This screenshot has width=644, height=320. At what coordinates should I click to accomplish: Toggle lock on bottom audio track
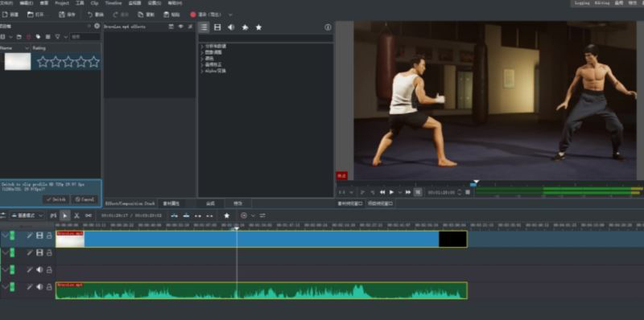pos(49,287)
